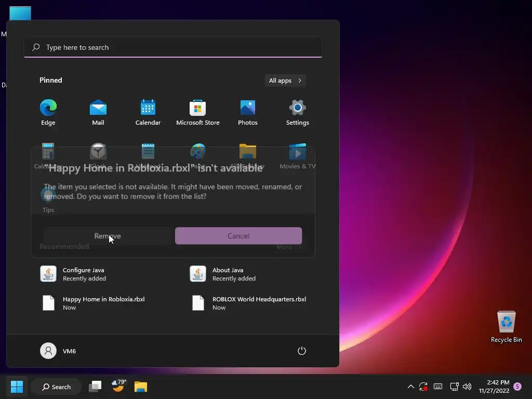Open Microsoft Store from pinned apps
532x399 pixels.
(x=198, y=113)
